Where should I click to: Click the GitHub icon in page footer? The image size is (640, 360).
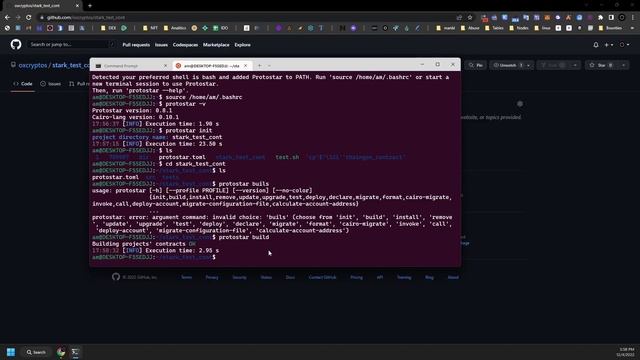[116, 277]
